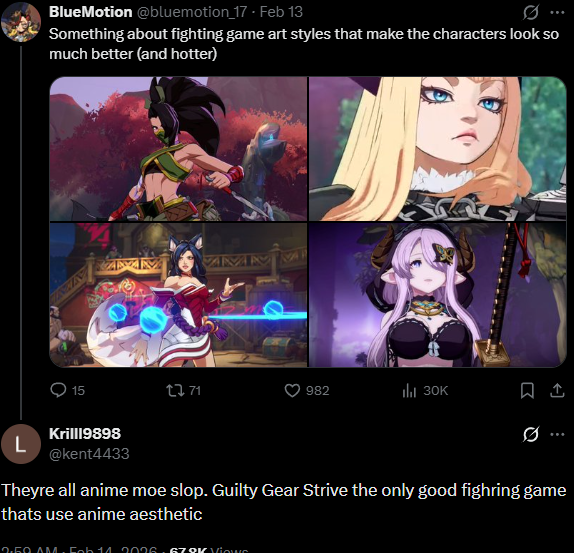This screenshot has height=553, width=574.
Task: Open the 30K views analytics icon
Action: (409, 391)
